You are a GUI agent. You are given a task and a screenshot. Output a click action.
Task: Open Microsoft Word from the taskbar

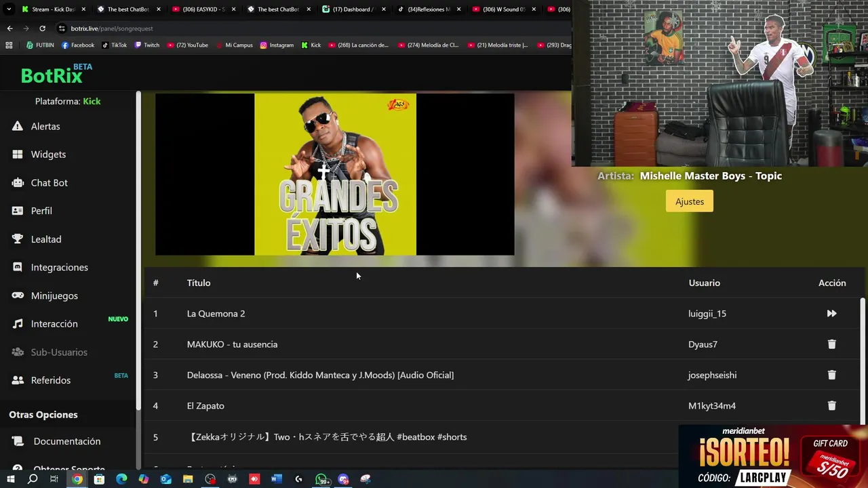[277, 479]
